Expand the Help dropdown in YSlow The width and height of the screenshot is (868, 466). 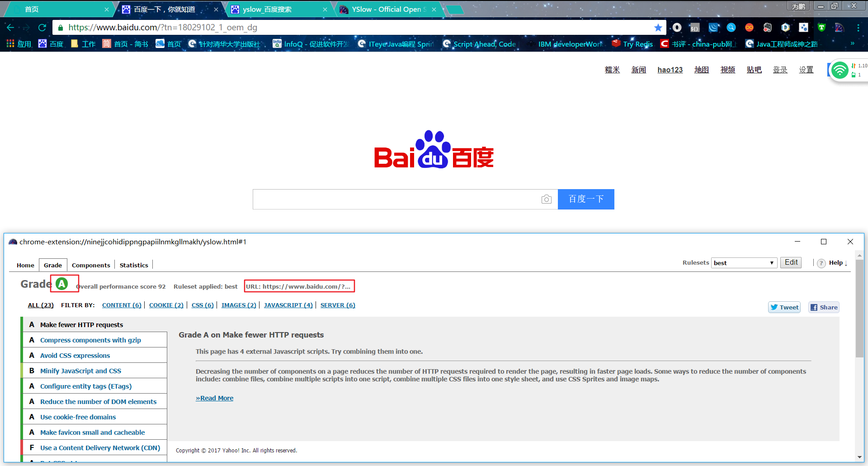(x=838, y=263)
